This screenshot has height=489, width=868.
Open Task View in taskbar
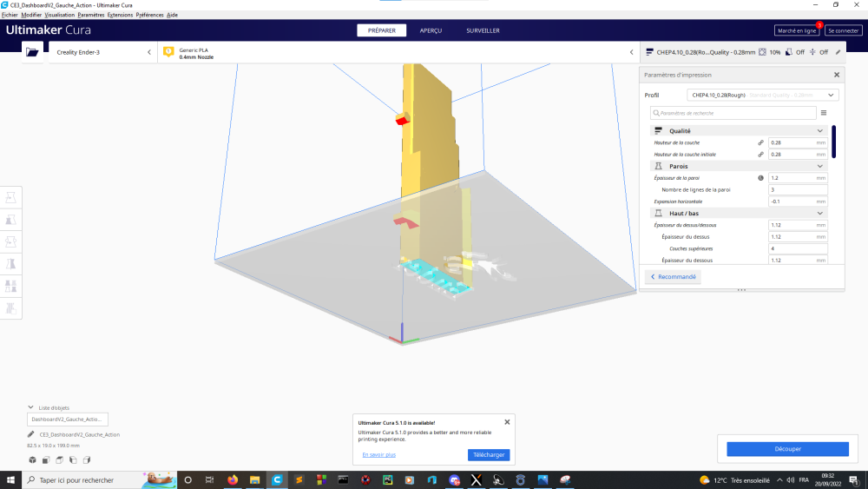click(209, 479)
